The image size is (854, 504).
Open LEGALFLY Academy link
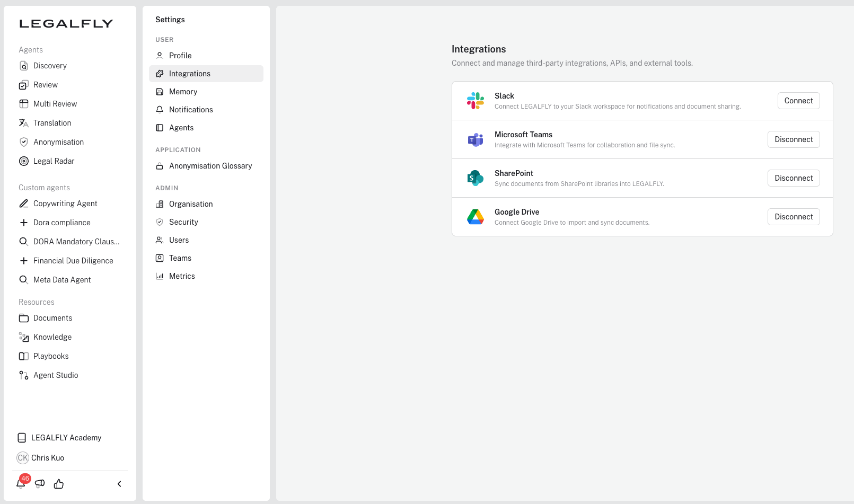pos(66,438)
